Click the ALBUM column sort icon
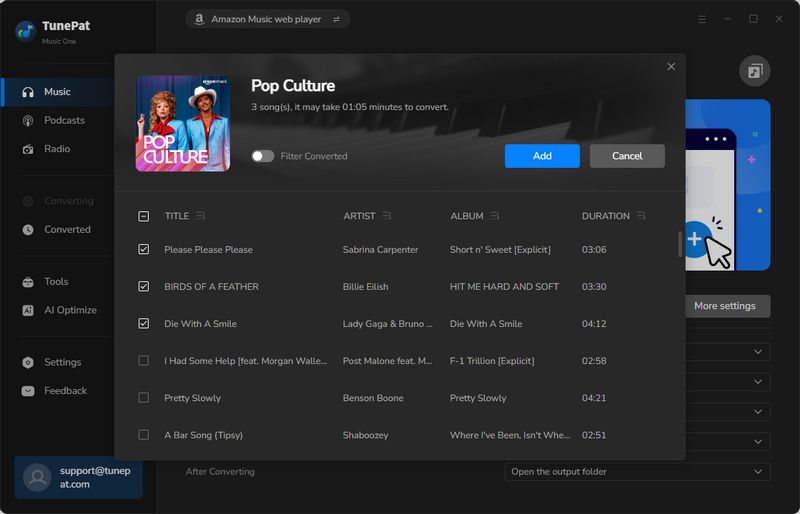 point(495,216)
